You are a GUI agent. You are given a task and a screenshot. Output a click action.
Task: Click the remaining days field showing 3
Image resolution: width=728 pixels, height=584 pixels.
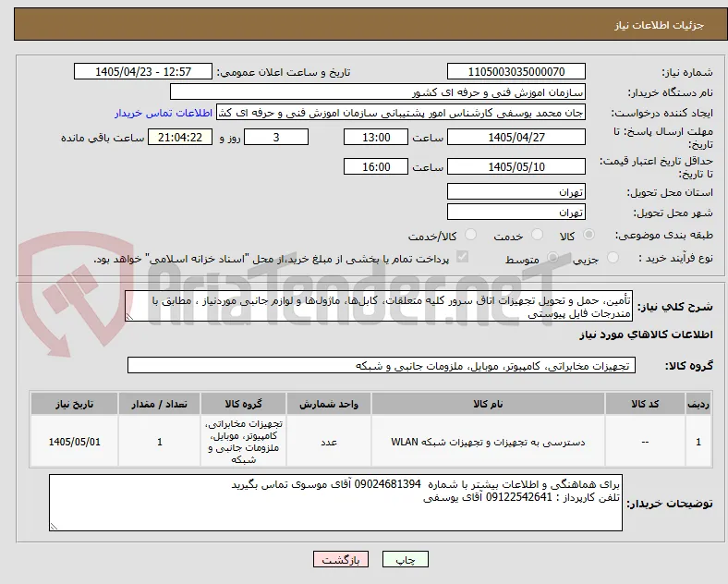click(x=276, y=137)
